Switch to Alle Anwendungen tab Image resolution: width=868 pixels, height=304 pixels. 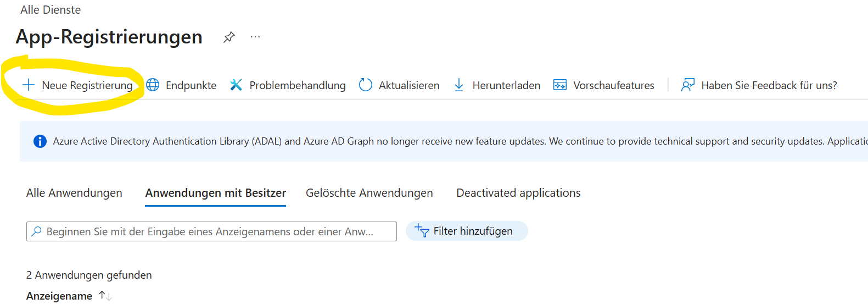(74, 193)
